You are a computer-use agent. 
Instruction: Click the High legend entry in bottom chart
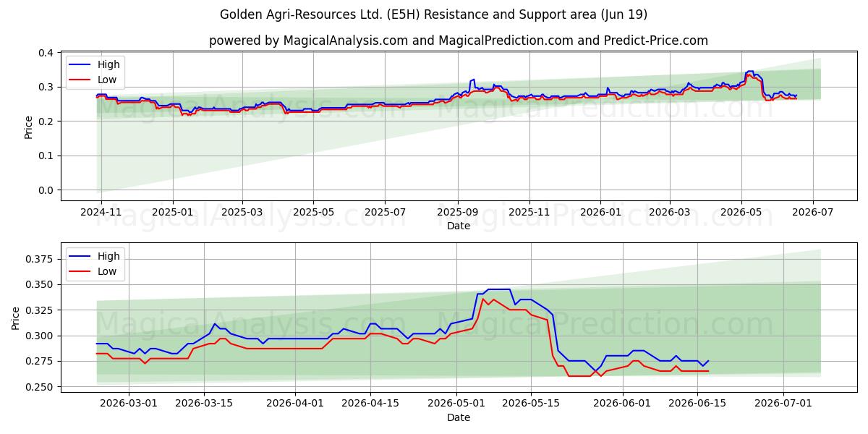click(94, 256)
